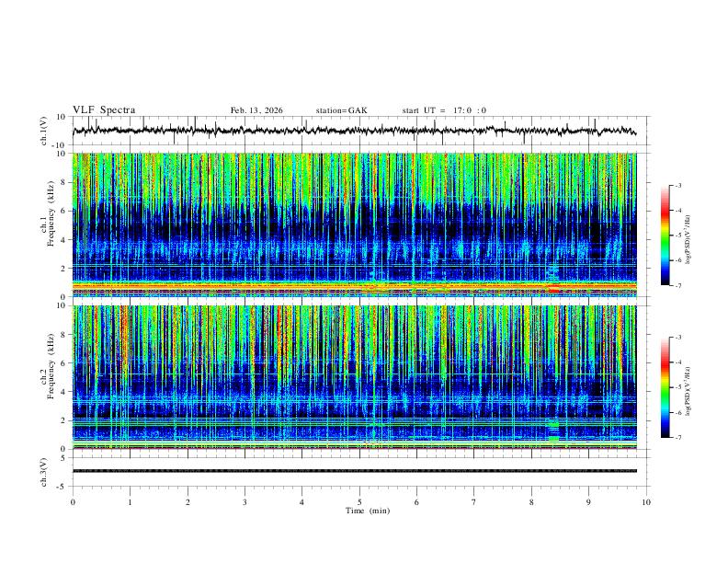Click the "-3" label on ch.1 color bar
This screenshot has height=563, width=728.
pyautogui.click(x=677, y=185)
